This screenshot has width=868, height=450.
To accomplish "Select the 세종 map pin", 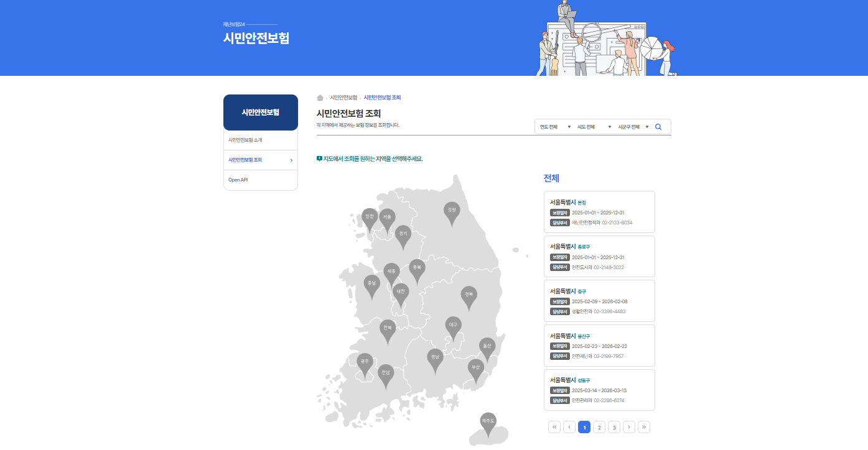I will 391,275.
